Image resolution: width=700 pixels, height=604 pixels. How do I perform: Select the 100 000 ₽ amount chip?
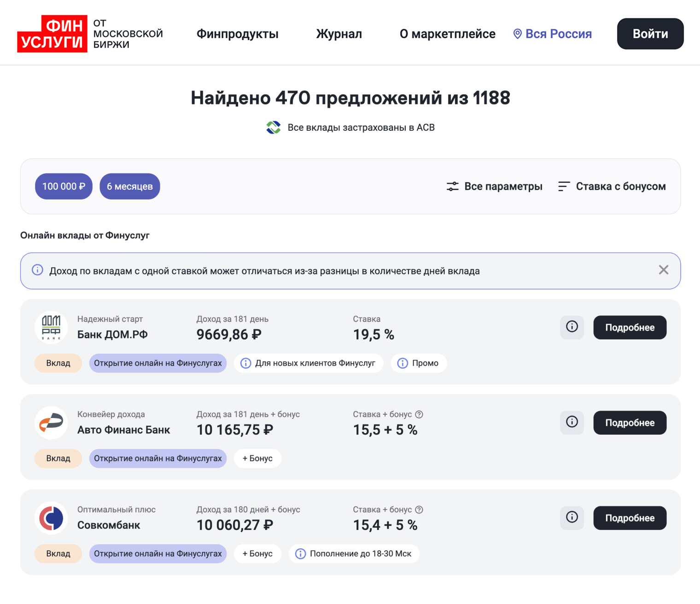[x=64, y=186]
